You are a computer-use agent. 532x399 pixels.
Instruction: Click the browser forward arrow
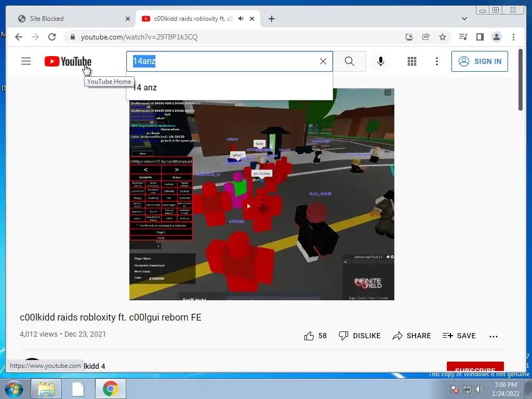(x=35, y=37)
